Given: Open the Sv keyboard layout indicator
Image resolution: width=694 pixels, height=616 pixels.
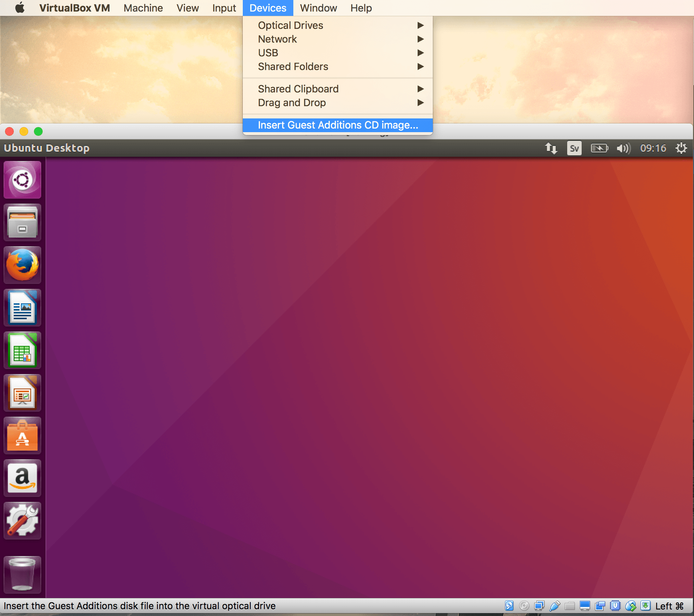Looking at the screenshot, I should tap(574, 148).
